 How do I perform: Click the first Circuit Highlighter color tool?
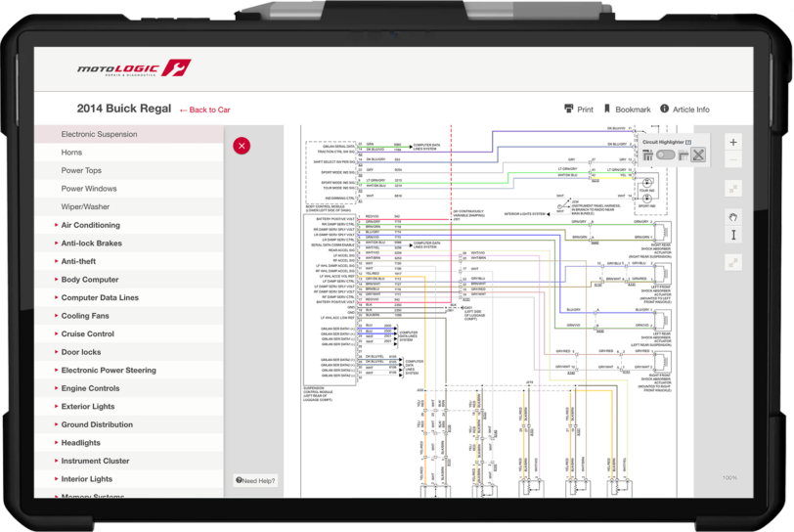pyautogui.click(x=647, y=155)
